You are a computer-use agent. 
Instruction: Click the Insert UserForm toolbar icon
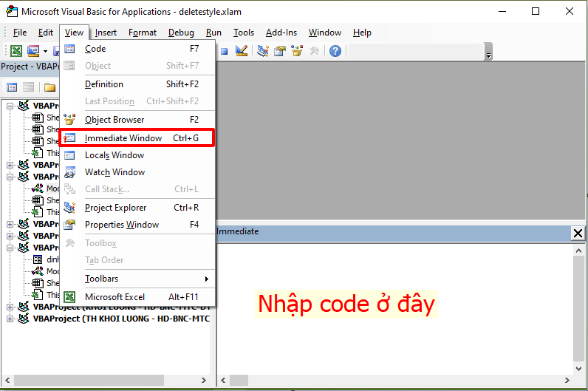(33, 51)
